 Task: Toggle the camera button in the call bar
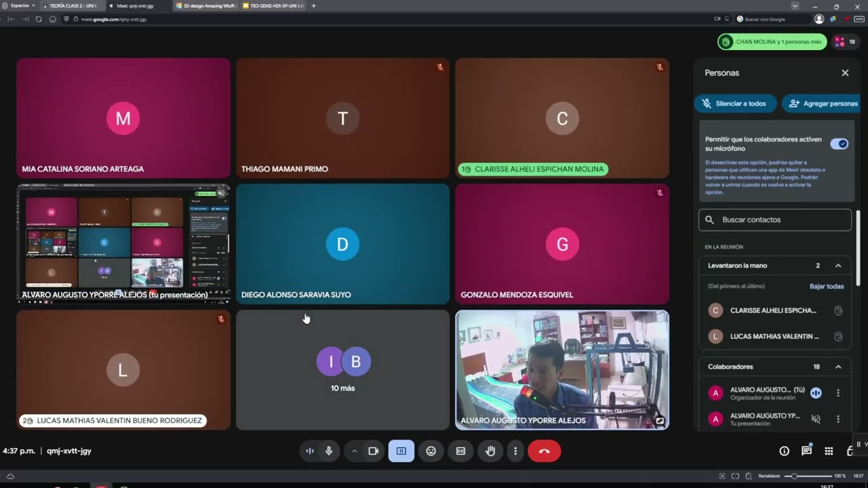click(373, 451)
